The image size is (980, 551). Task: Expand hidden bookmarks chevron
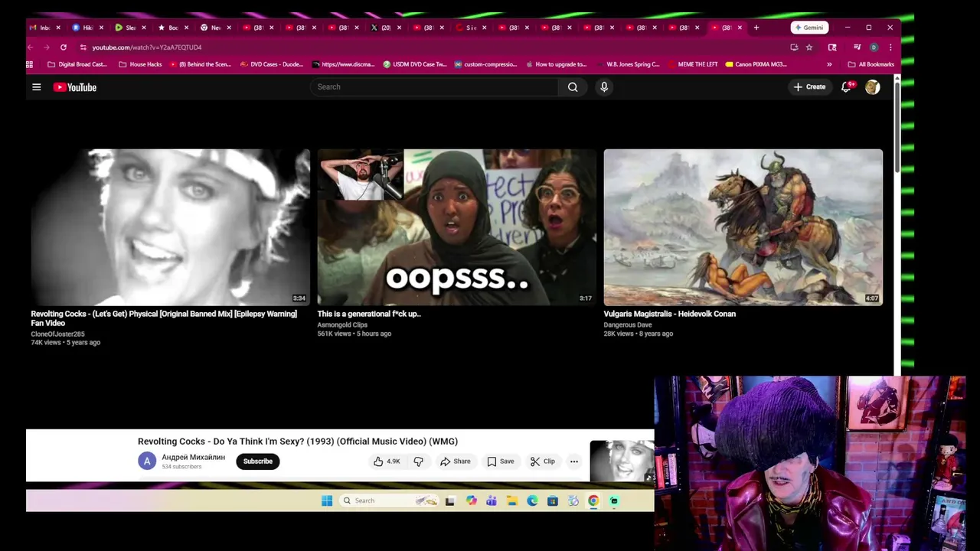pyautogui.click(x=829, y=64)
